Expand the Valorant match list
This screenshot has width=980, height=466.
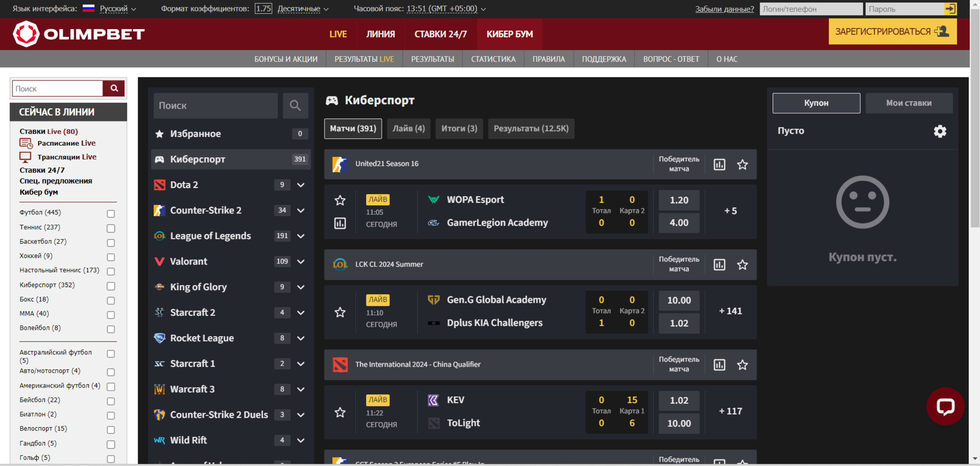(x=301, y=261)
